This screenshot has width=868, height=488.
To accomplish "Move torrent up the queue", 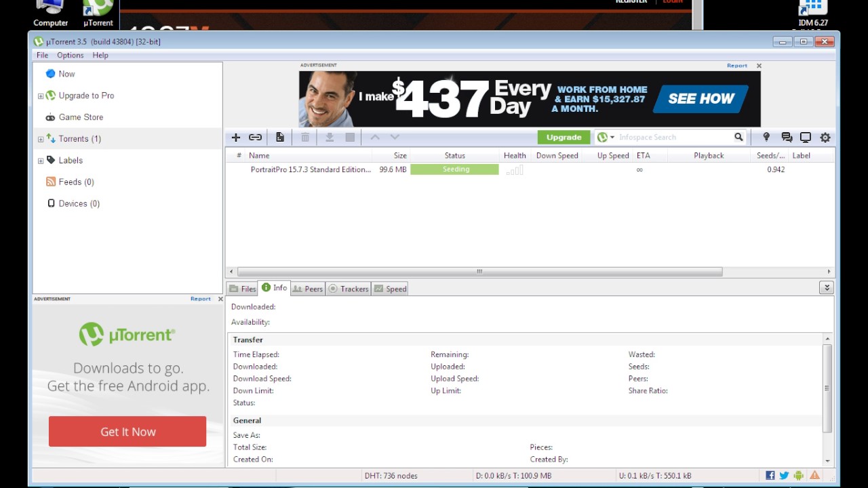I will [375, 138].
